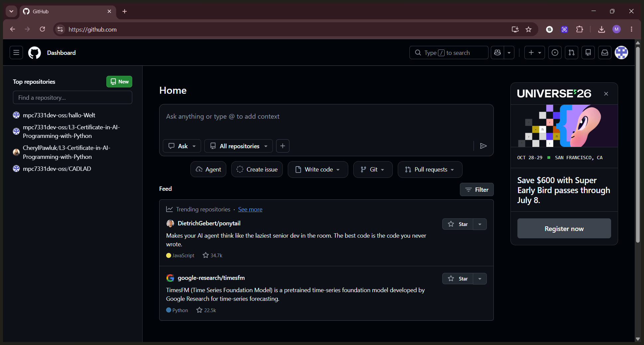Click the Universe'26 banner image
The image size is (644, 345).
pos(564,126)
